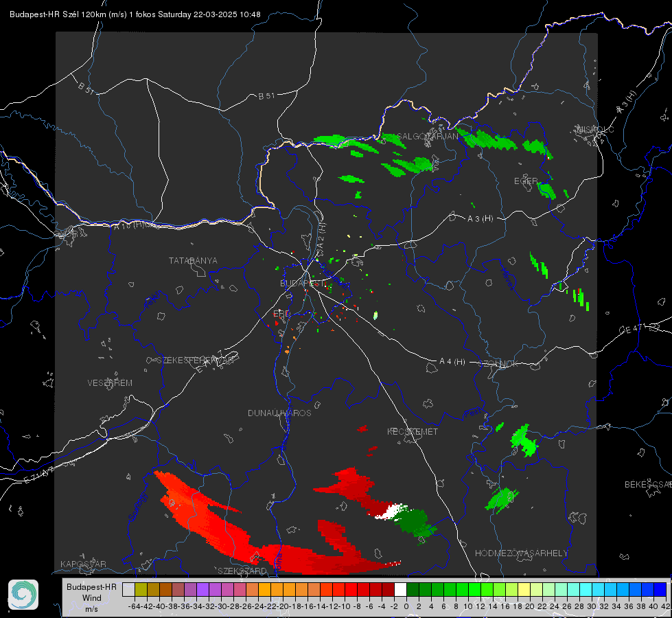This screenshot has width=672, height=618.
Task: Click the 'Budapest-HR' legend label
Action: (91, 586)
